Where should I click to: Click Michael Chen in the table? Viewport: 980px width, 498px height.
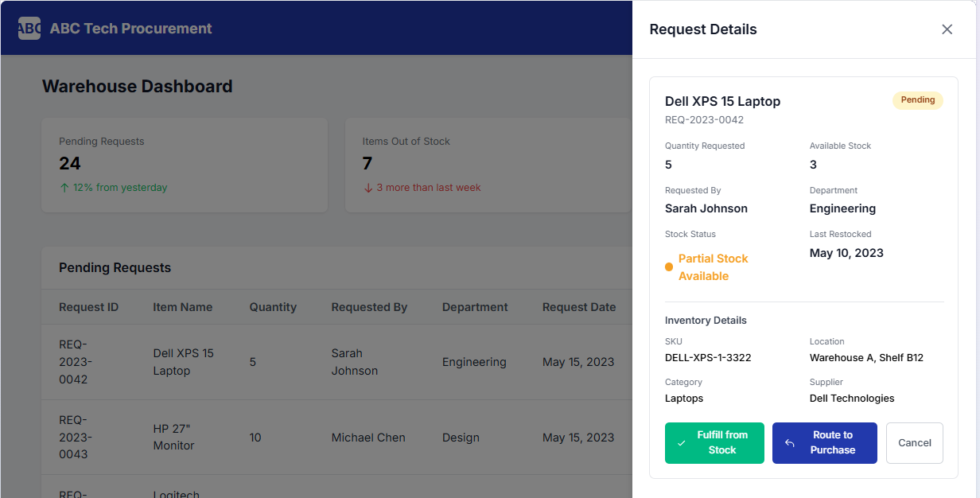(x=368, y=438)
